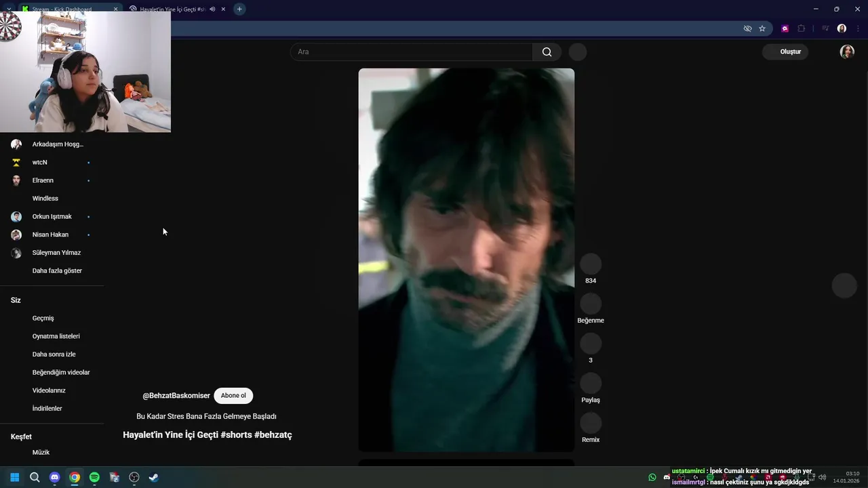The width and height of the screenshot is (868, 488).
Task: Open the #shorts hashtag link
Action: coord(236,435)
